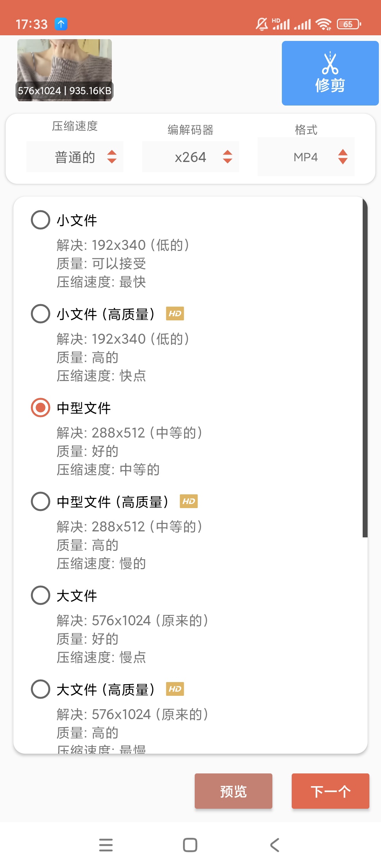Screen dimensions: 381x868
Task: Tap the HD badge on 大文件 (高质量)
Action: 175,689
